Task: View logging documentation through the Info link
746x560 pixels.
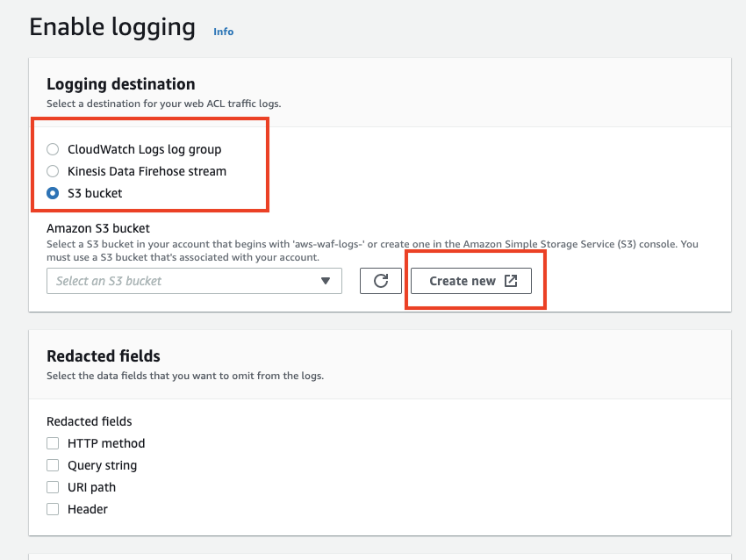Action: tap(223, 32)
